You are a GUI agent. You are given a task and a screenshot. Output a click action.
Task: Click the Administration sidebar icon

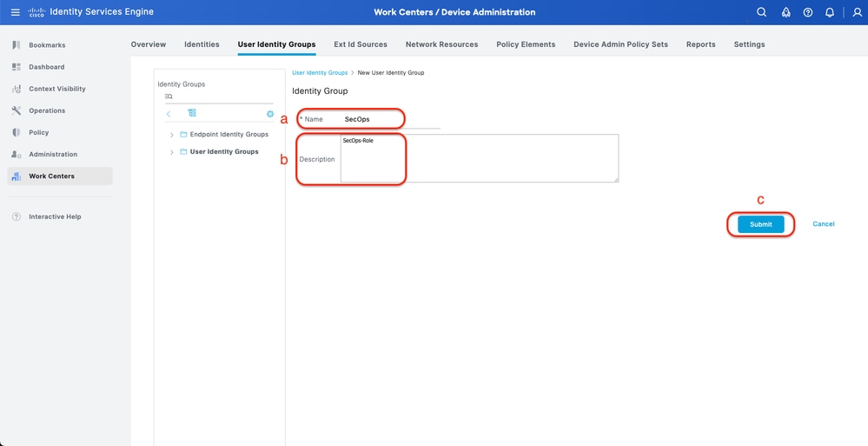coord(16,154)
